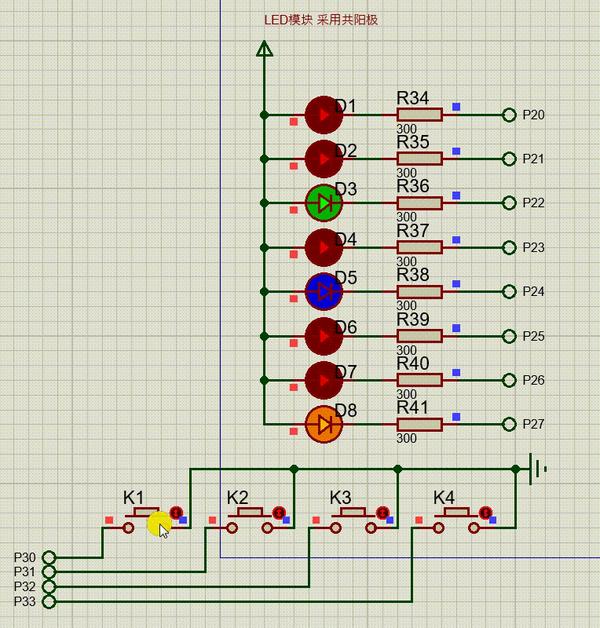
Task: Click junction dot on ground rail above K2
Action: pyautogui.click(x=294, y=469)
